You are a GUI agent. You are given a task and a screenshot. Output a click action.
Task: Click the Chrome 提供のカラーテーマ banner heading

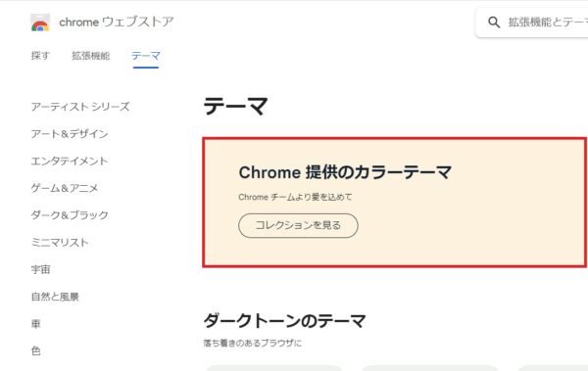pyautogui.click(x=345, y=172)
